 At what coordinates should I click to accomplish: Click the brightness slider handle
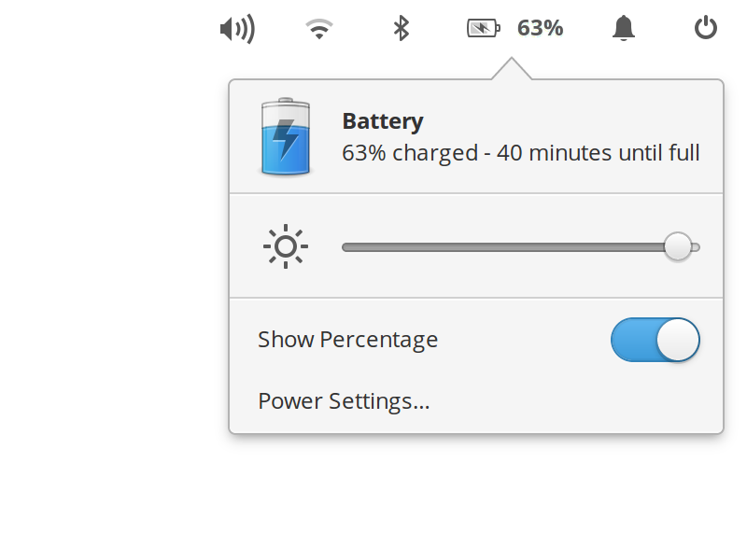point(678,246)
